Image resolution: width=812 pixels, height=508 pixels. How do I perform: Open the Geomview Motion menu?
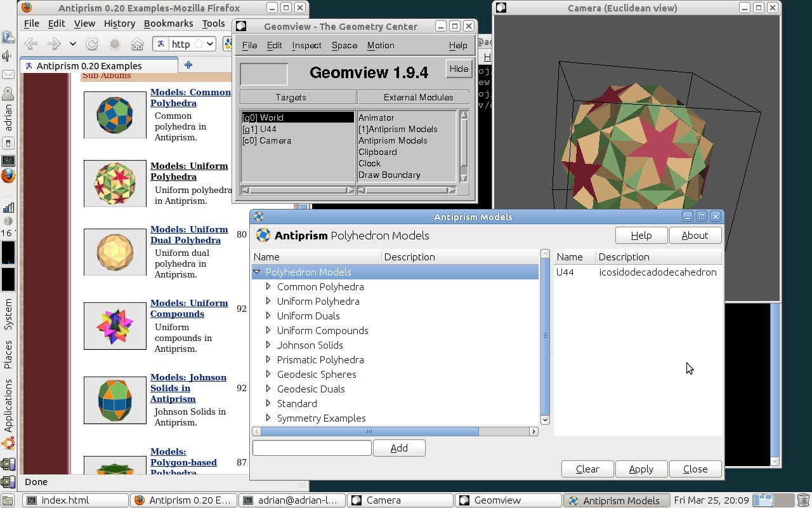point(381,45)
